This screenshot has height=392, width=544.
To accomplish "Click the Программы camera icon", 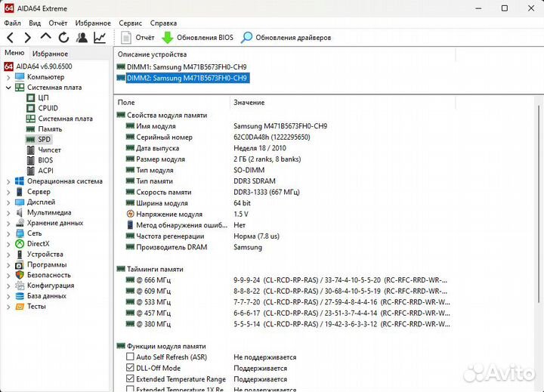I will point(20,264).
